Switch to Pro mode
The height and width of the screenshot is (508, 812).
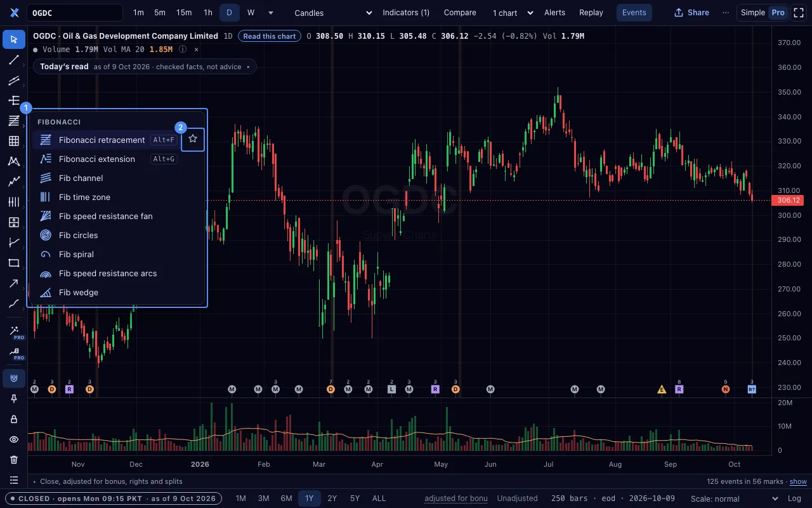pos(778,13)
